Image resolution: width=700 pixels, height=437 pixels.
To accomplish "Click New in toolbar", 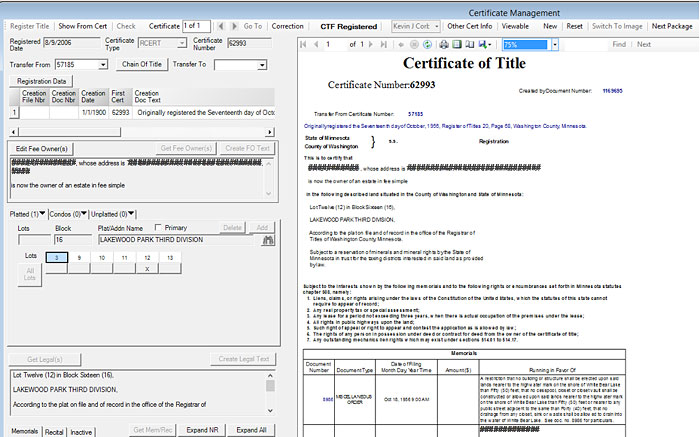I will click(550, 26).
